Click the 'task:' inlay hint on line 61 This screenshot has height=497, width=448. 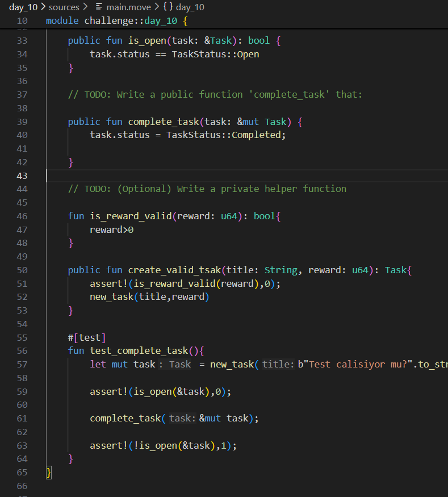182,419
